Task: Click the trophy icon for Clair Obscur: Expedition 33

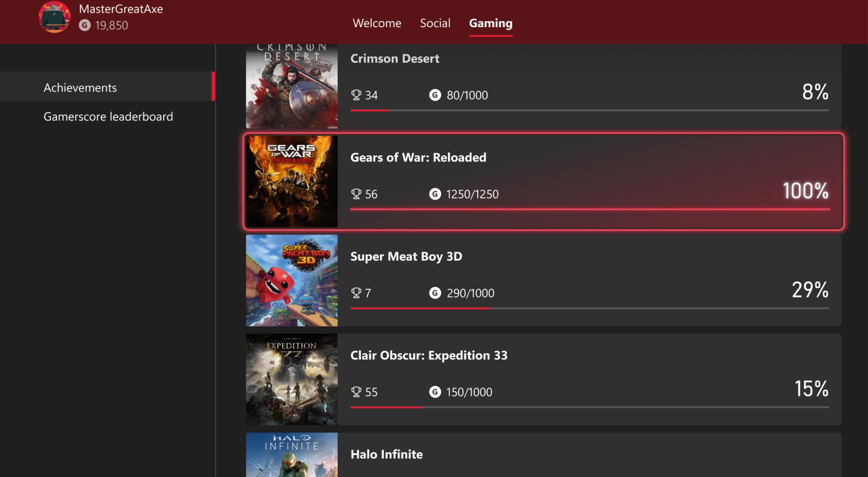Action: pos(356,391)
